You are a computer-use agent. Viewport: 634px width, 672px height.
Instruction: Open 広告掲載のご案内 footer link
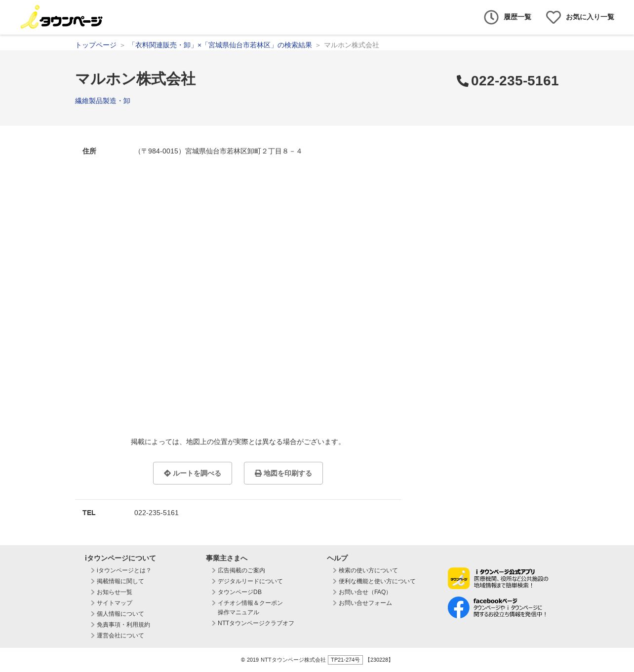point(241,570)
